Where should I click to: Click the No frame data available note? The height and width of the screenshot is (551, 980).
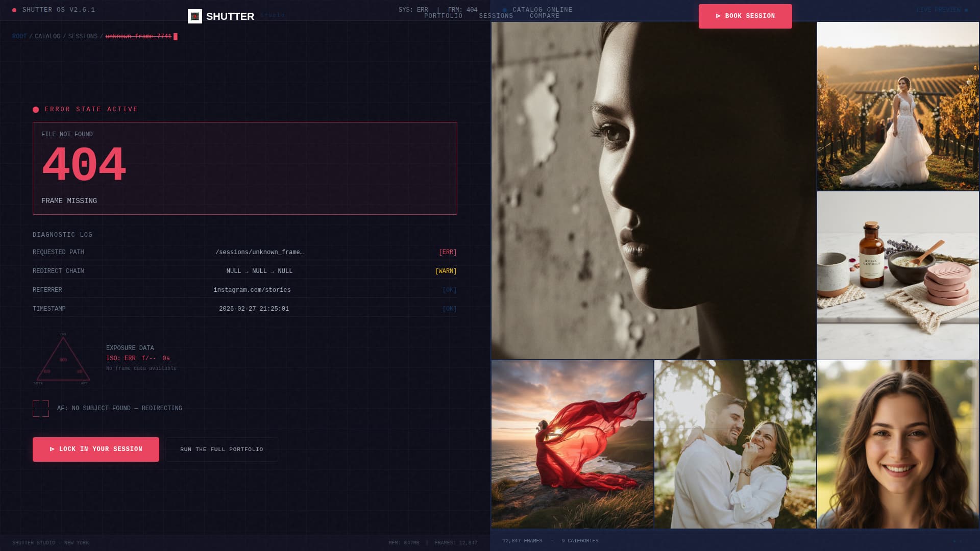click(x=141, y=368)
